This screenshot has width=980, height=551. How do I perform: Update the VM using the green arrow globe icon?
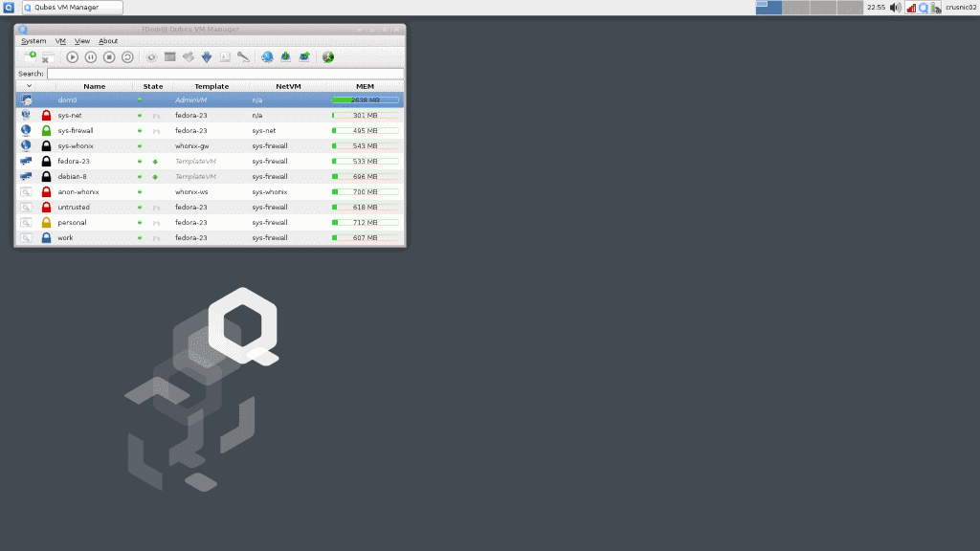click(285, 56)
